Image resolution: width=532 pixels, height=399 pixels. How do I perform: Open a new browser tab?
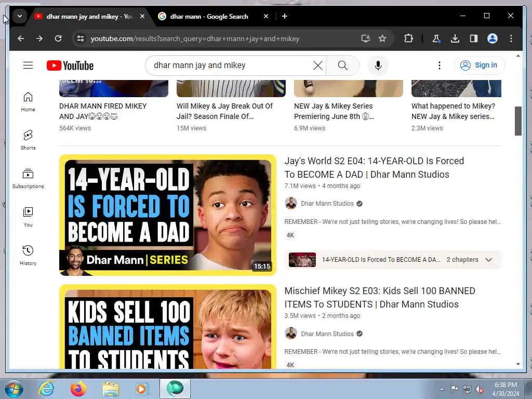[285, 16]
